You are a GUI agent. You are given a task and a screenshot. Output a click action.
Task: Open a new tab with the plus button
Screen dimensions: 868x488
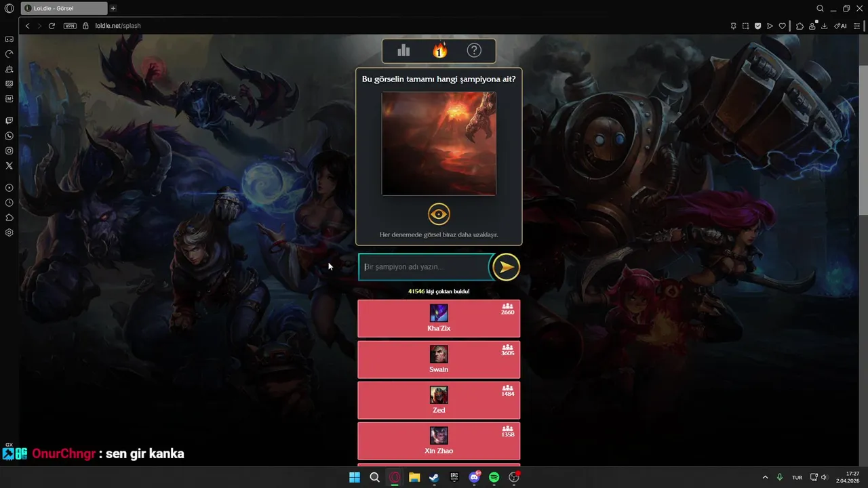coord(113,8)
